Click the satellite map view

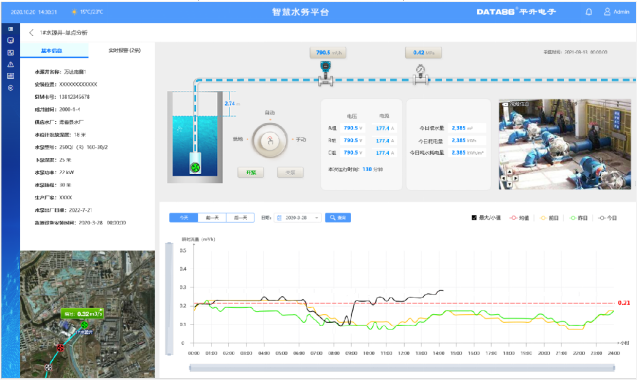(x=87, y=314)
